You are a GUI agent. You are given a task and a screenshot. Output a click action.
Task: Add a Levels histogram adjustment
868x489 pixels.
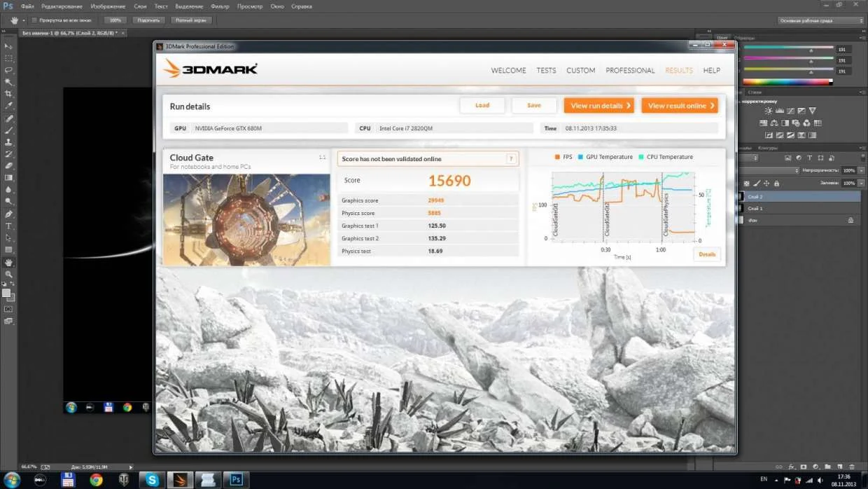coord(780,111)
